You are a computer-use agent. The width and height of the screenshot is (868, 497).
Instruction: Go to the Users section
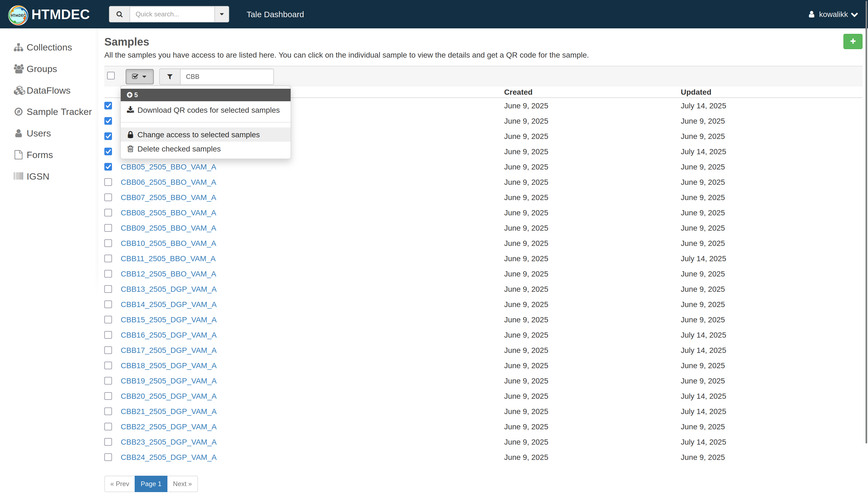[x=38, y=133]
